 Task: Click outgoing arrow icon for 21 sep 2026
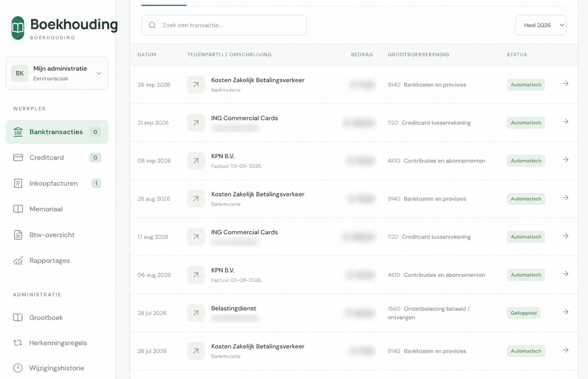coord(196,123)
